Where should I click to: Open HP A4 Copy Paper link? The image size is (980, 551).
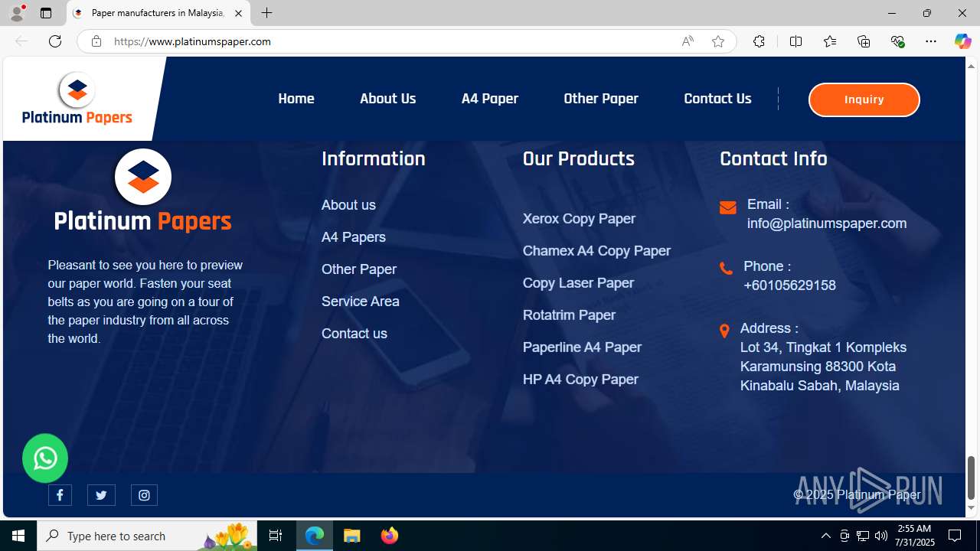click(x=580, y=380)
